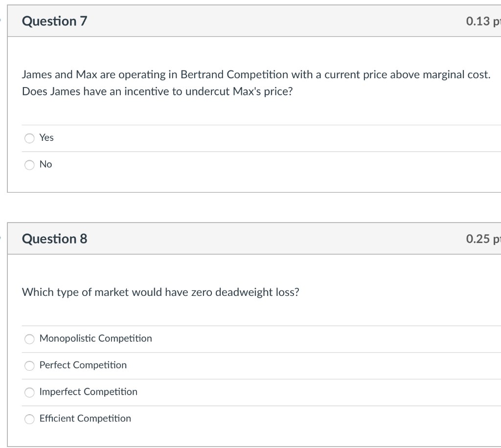Image resolution: width=501 pixels, height=448 pixels.
Task: Click the Question 8 heading
Action: [x=55, y=239]
